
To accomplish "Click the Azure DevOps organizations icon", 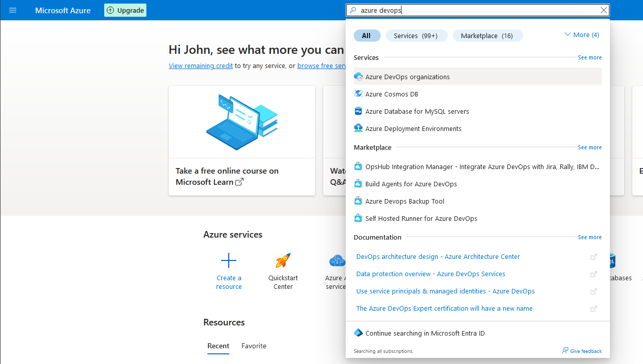I will 358,77.
